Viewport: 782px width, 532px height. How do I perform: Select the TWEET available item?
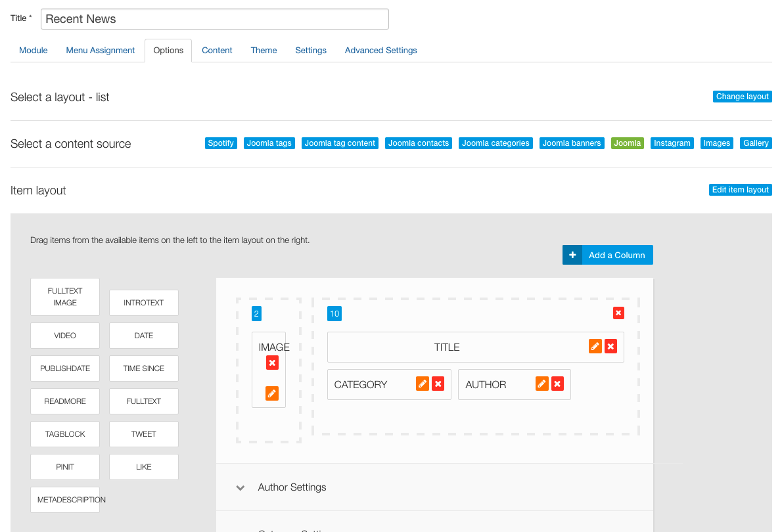point(144,434)
